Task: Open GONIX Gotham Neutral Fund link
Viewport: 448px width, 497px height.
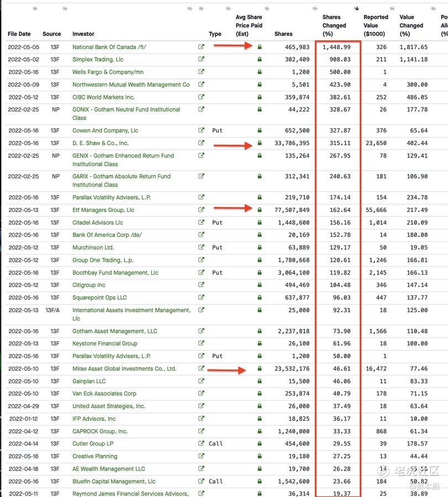Action: pyautogui.click(x=126, y=113)
